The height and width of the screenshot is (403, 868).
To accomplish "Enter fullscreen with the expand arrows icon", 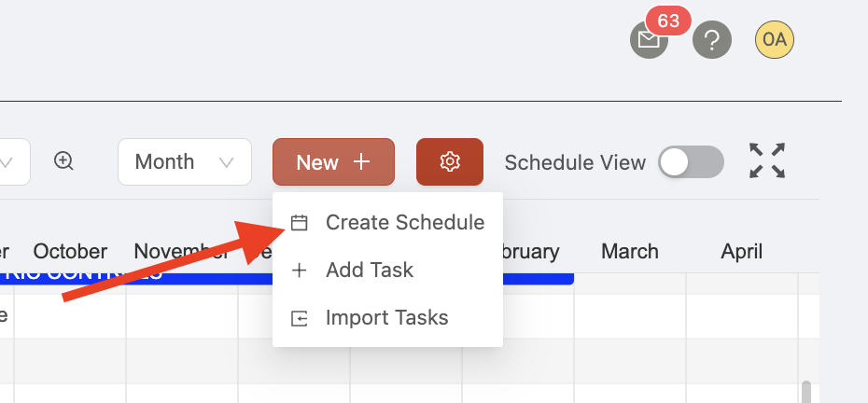I will point(766,161).
